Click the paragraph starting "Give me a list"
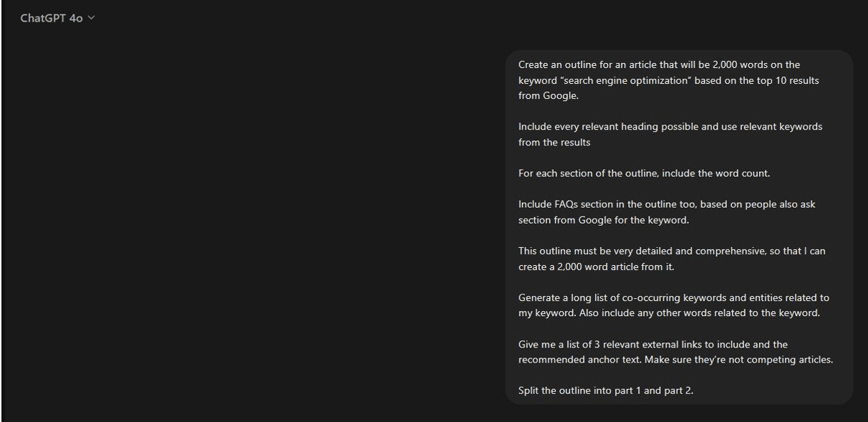868x422 pixels. 675,352
